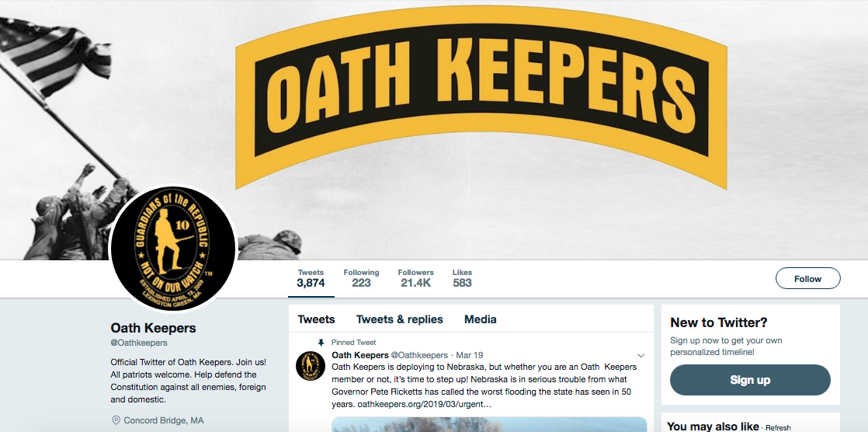Open the Followers 21.4K list
The width and height of the screenshot is (868, 432).
[x=415, y=279]
